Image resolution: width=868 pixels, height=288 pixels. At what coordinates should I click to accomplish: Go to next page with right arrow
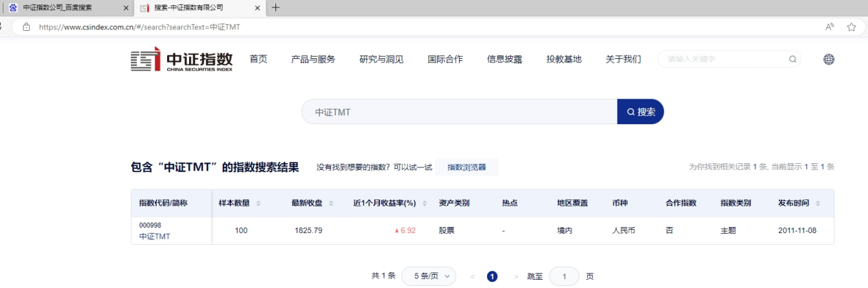[x=516, y=276]
